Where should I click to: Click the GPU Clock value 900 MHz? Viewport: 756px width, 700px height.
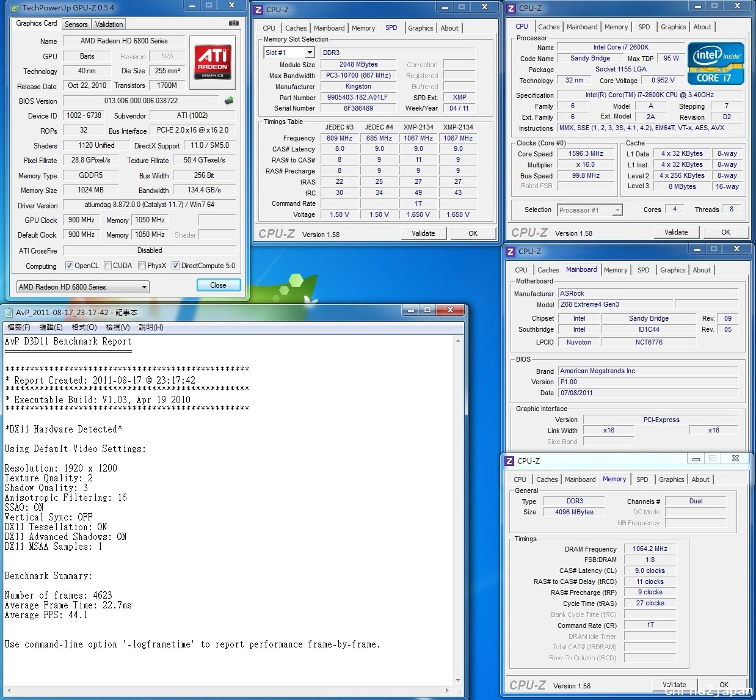tap(81, 220)
